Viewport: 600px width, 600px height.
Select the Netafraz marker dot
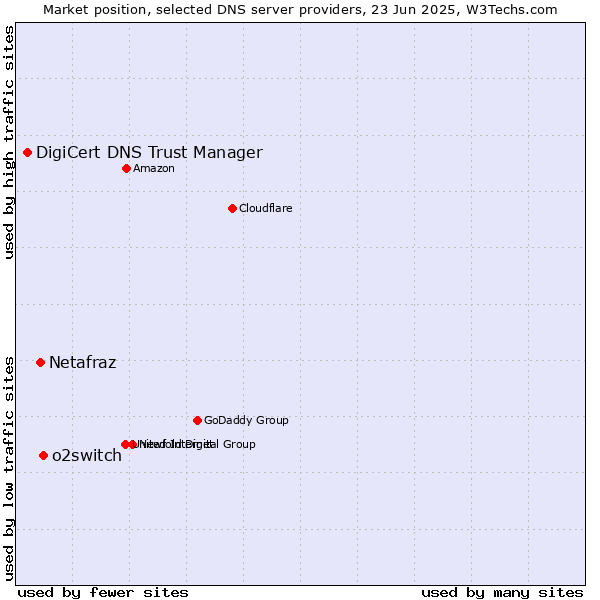41,362
